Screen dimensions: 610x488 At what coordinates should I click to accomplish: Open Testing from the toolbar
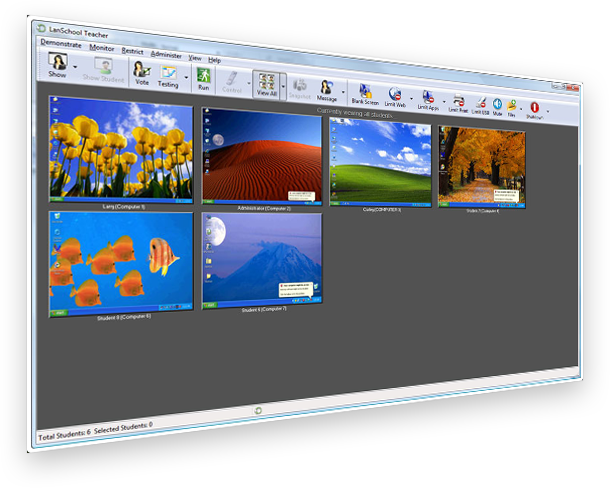[x=168, y=73]
